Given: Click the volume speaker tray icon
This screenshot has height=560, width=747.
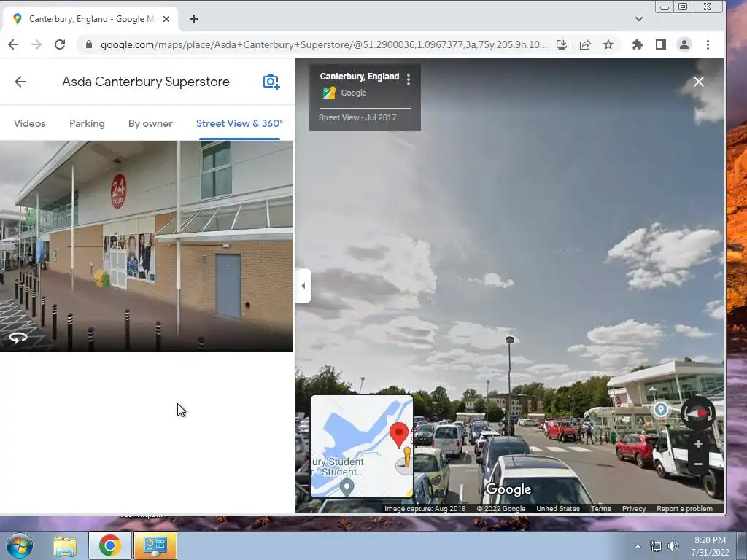Looking at the screenshot, I should pos(673,546).
